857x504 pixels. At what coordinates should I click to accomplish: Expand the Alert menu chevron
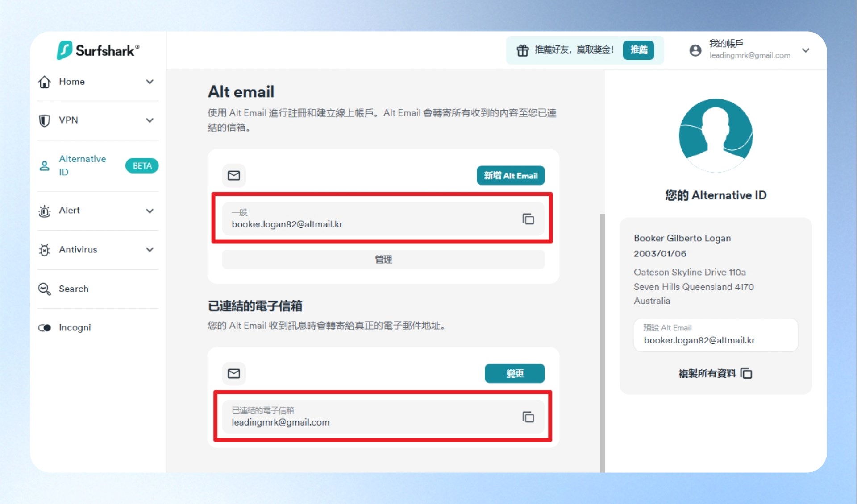point(150,211)
